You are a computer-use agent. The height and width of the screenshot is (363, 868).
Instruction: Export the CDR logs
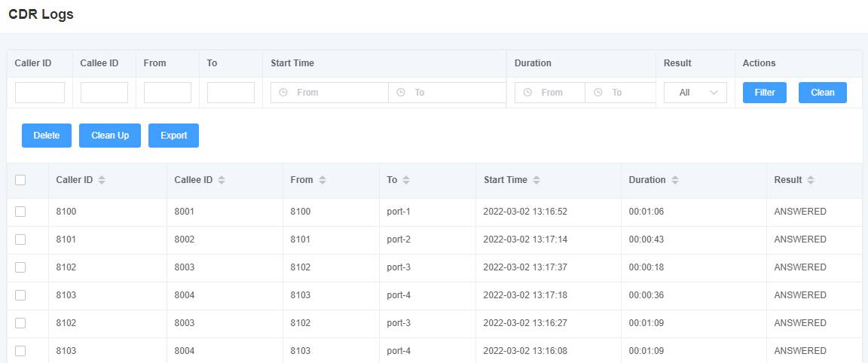click(174, 136)
